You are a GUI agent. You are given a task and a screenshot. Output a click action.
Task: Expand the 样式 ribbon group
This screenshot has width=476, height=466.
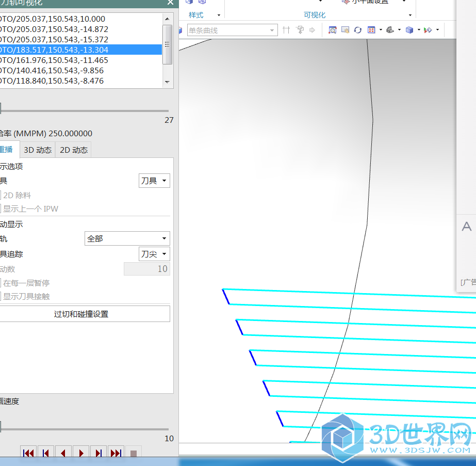pyautogui.click(x=219, y=15)
